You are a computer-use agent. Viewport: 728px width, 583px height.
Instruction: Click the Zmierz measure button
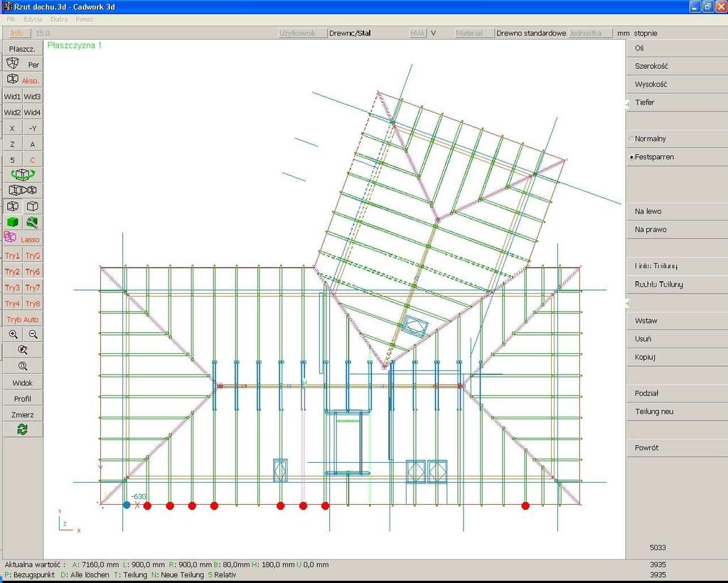tap(22, 414)
